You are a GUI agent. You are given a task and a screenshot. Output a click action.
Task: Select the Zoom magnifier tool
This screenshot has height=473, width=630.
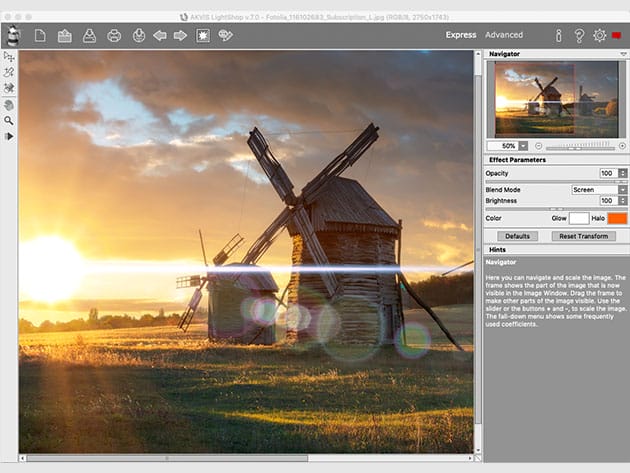(x=9, y=120)
